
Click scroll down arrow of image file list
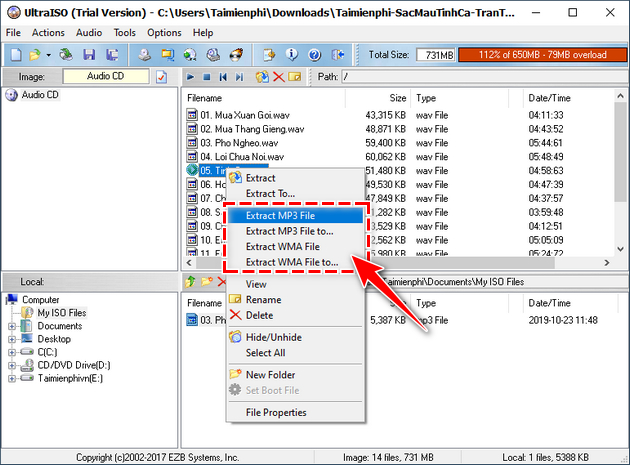[620, 249]
